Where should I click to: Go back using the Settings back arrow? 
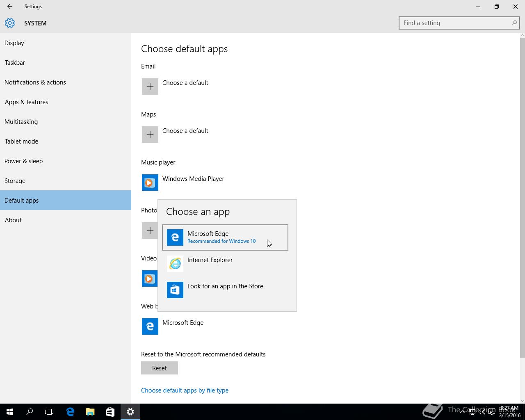click(10, 7)
